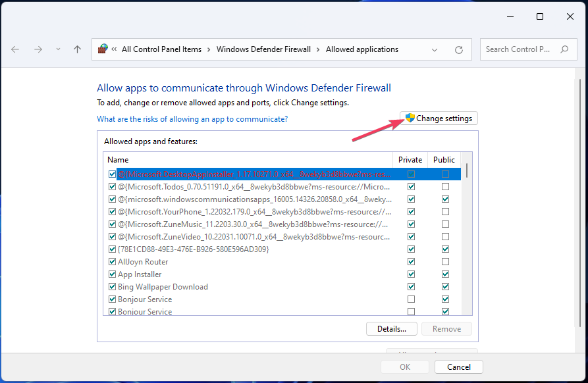This screenshot has width=588, height=383.
Task: Toggle Private for Microsoft.ZuneVideo
Action: click(x=411, y=237)
